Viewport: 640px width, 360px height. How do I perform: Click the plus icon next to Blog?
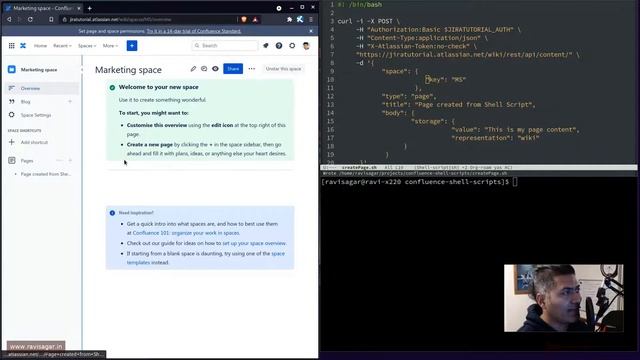click(x=70, y=102)
